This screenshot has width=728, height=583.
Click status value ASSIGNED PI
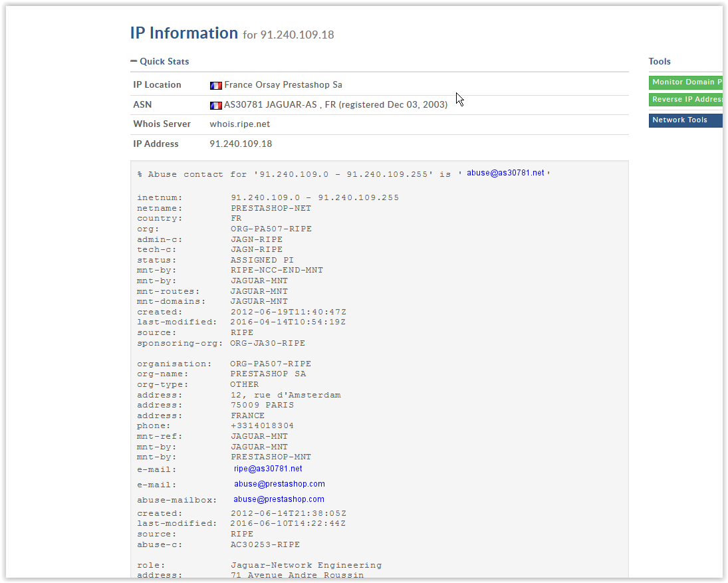tap(262, 260)
